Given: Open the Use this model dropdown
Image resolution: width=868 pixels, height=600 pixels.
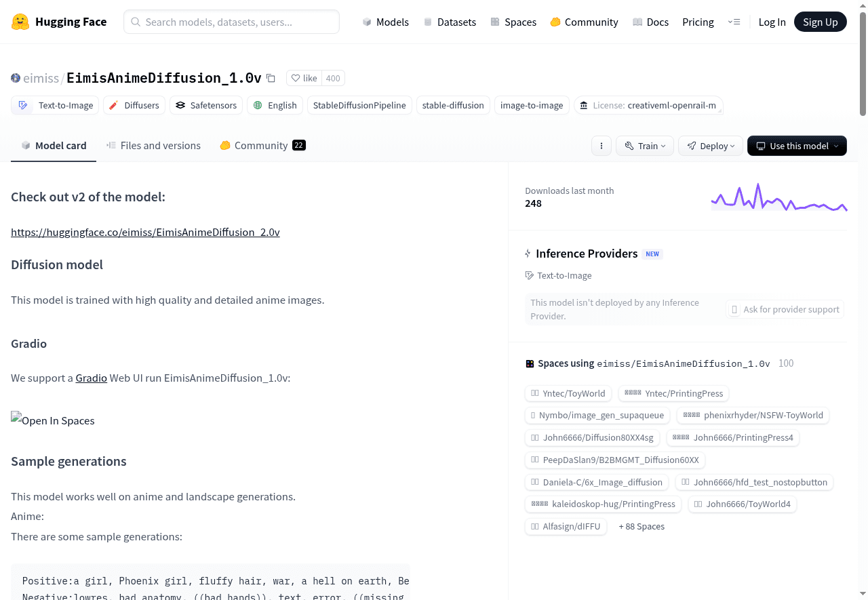Looking at the screenshot, I should (x=797, y=146).
